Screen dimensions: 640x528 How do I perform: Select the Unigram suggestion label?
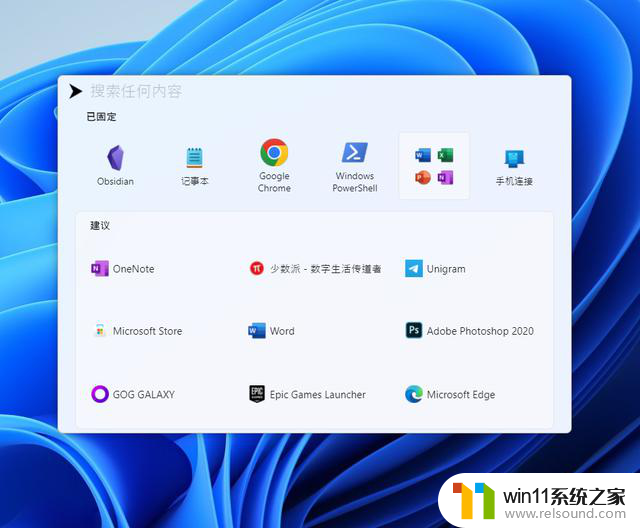point(446,269)
